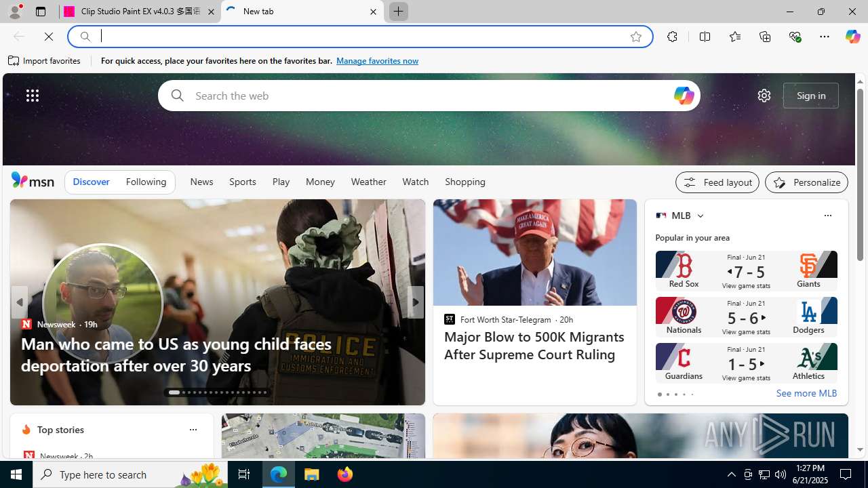Open the Manage favorites now link
Screen dimensions: 868x488
(x=377, y=61)
